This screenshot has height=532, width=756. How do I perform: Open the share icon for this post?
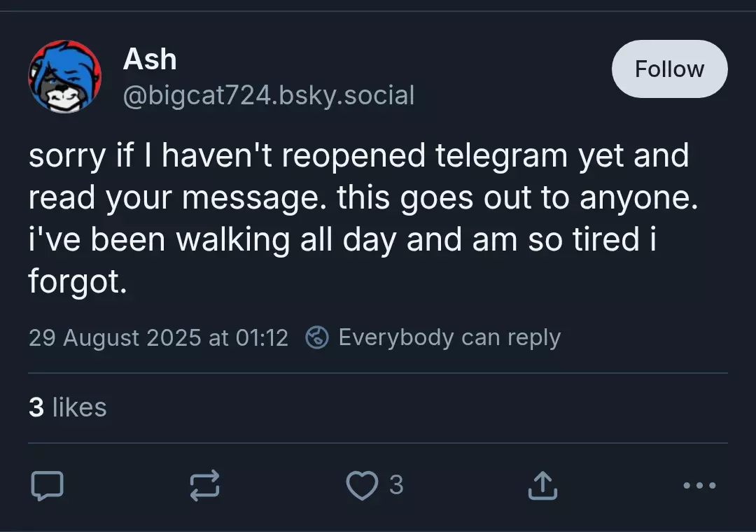tap(542, 485)
